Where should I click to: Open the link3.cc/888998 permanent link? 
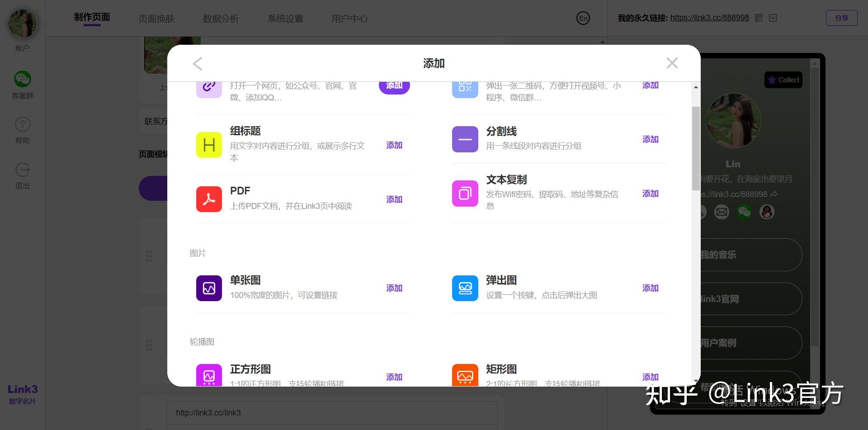[709, 18]
